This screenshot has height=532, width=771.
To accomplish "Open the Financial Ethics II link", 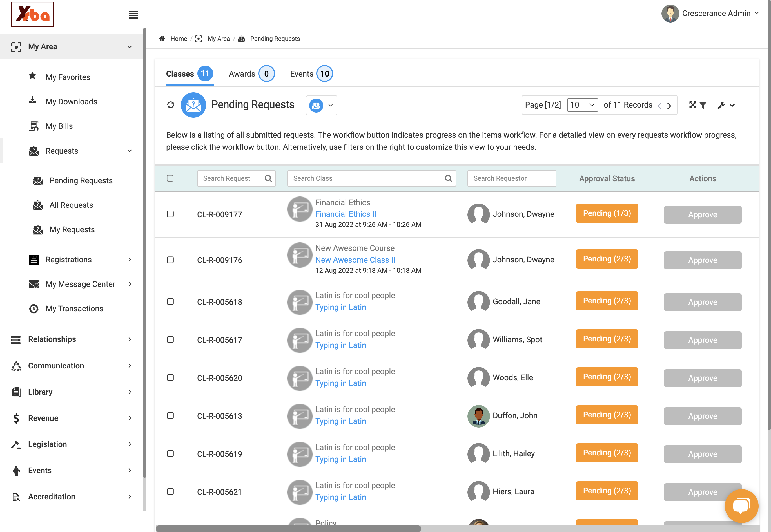I will click(346, 214).
